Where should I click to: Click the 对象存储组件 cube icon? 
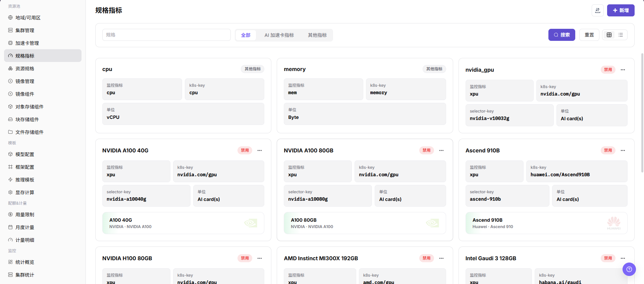(x=10, y=107)
